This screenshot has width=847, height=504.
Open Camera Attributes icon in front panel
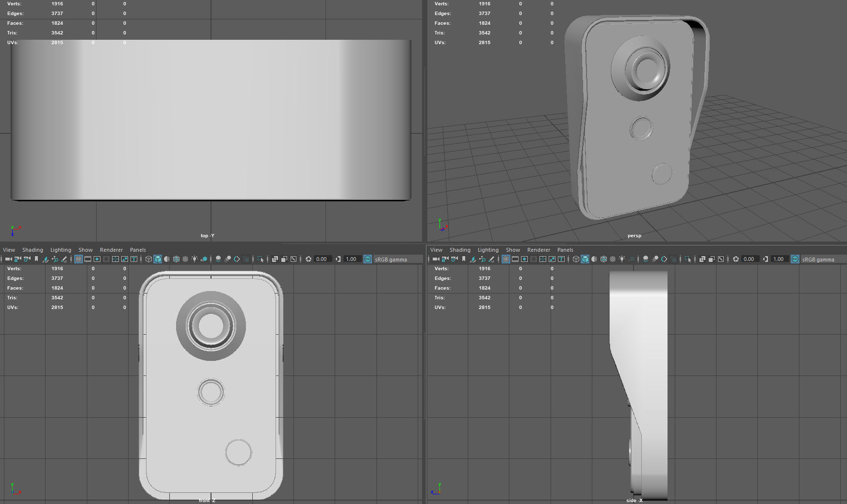tap(27, 259)
